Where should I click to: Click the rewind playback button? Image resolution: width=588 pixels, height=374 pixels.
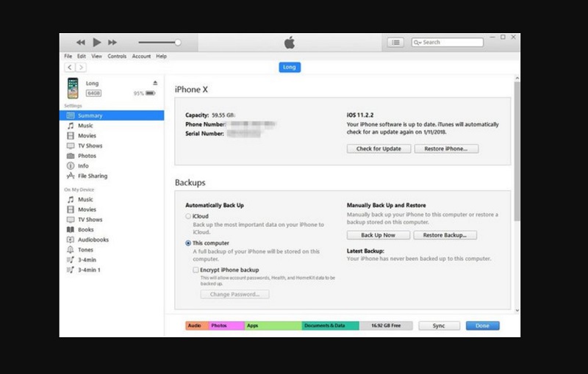tap(81, 43)
